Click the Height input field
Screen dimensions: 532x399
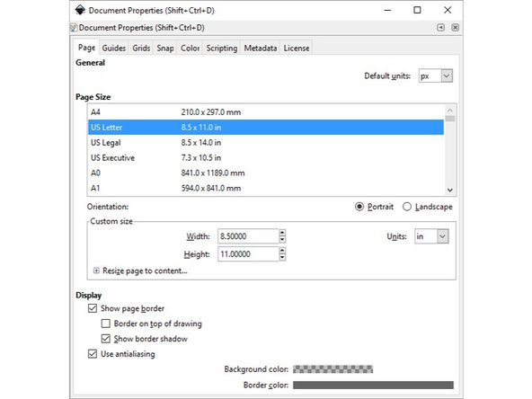(248, 253)
